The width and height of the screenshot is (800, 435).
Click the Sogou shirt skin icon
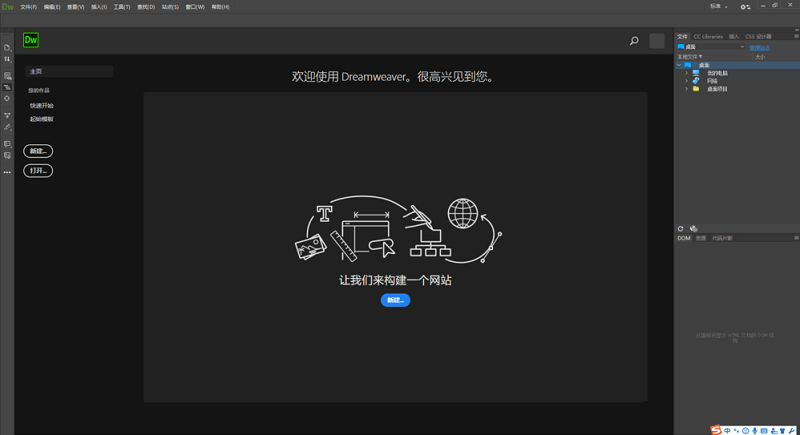[783, 431]
